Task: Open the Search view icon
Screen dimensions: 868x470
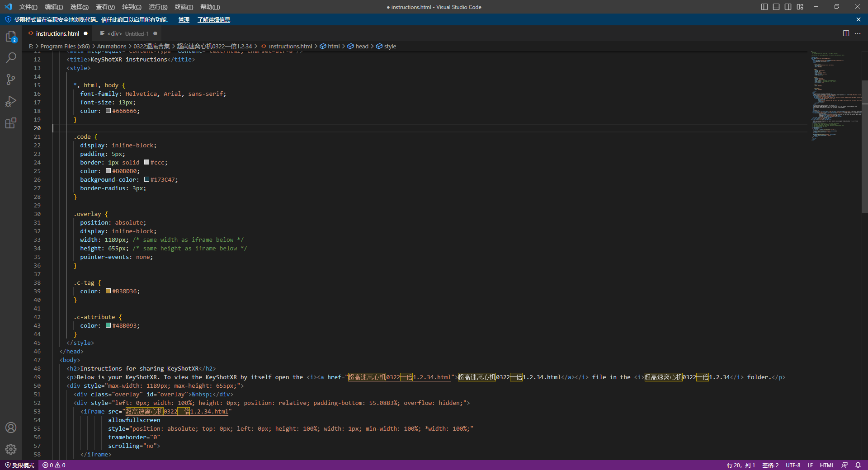Action: click(11, 58)
